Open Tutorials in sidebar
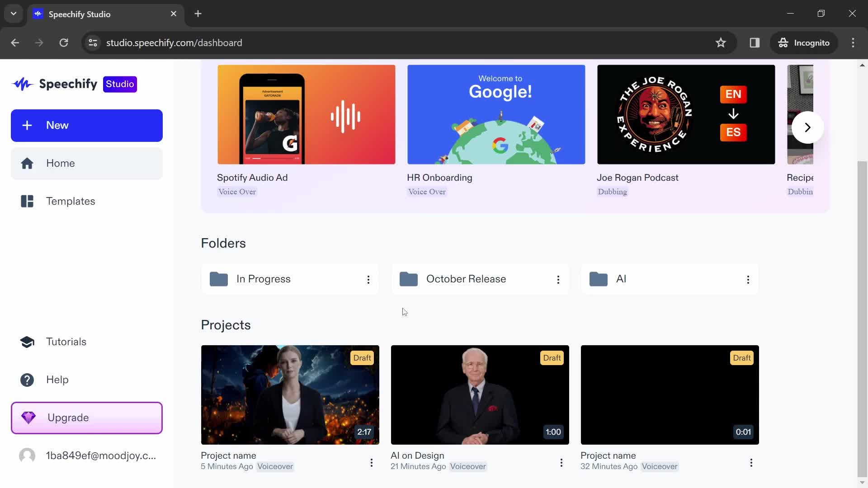Viewport: 868px width, 488px height. [x=87, y=342]
